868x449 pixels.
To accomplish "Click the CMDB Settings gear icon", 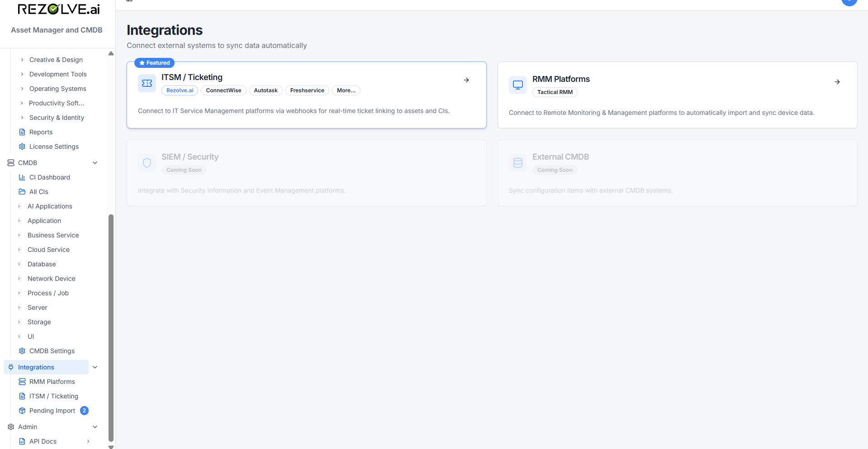I will point(22,351).
